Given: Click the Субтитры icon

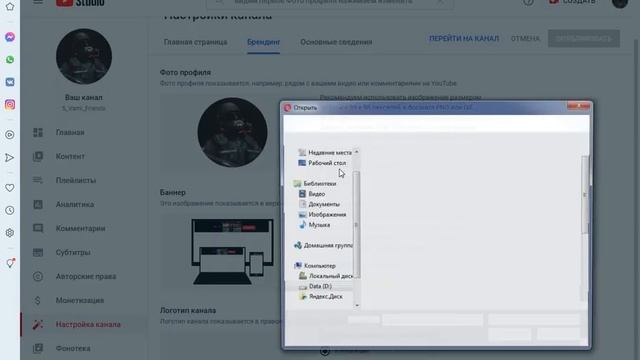Looking at the screenshot, I should [38, 252].
